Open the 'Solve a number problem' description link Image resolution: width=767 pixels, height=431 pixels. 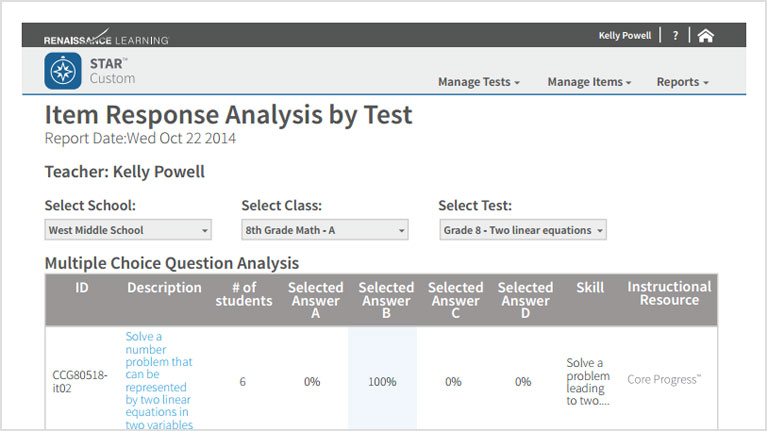tap(159, 381)
